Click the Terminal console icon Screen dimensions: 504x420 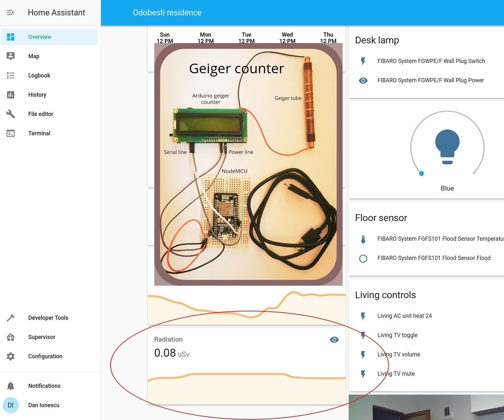tap(11, 133)
